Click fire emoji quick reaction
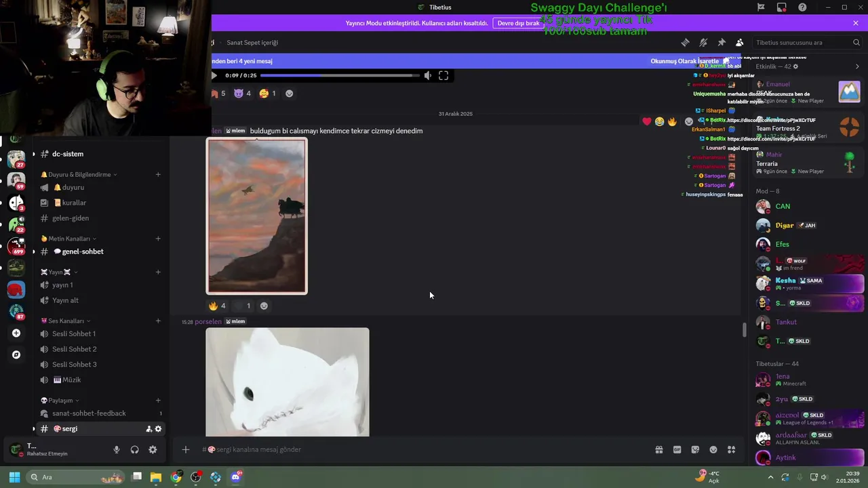Screen dimensions: 868x488 point(672,121)
